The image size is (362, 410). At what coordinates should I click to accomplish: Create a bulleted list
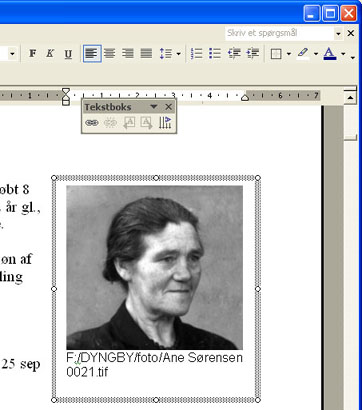tap(215, 53)
